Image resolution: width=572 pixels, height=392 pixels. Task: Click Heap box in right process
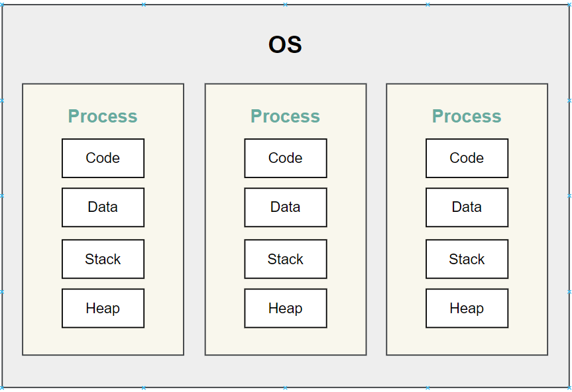467,308
